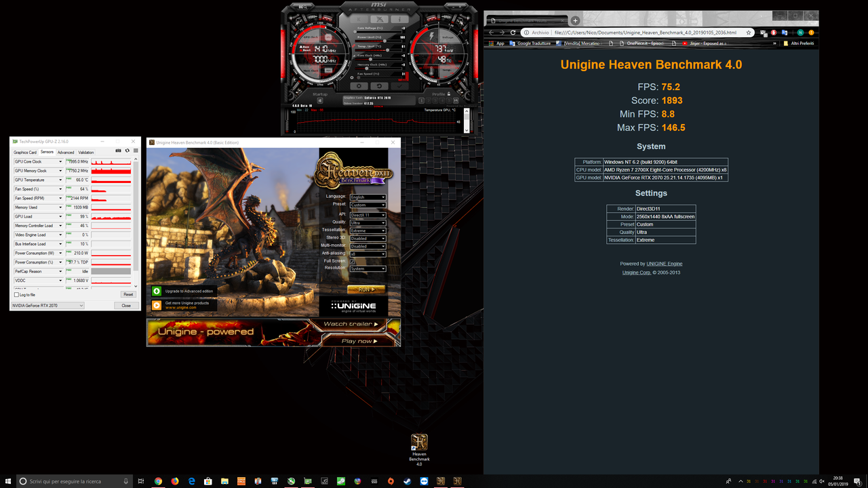The height and width of the screenshot is (488, 868).
Task: Open the GPU-Z screenshot camera icon
Action: (118, 150)
